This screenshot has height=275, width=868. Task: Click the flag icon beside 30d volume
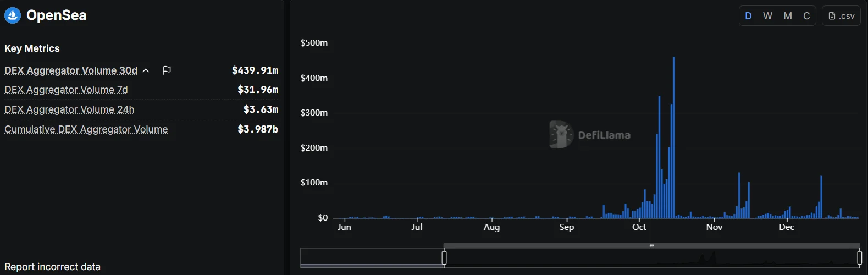pos(167,70)
